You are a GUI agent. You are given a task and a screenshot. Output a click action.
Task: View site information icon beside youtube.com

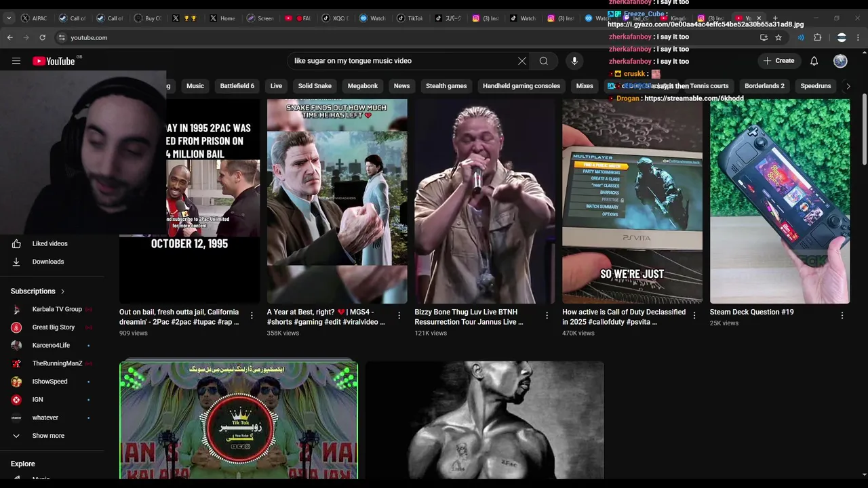[x=62, y=37]
